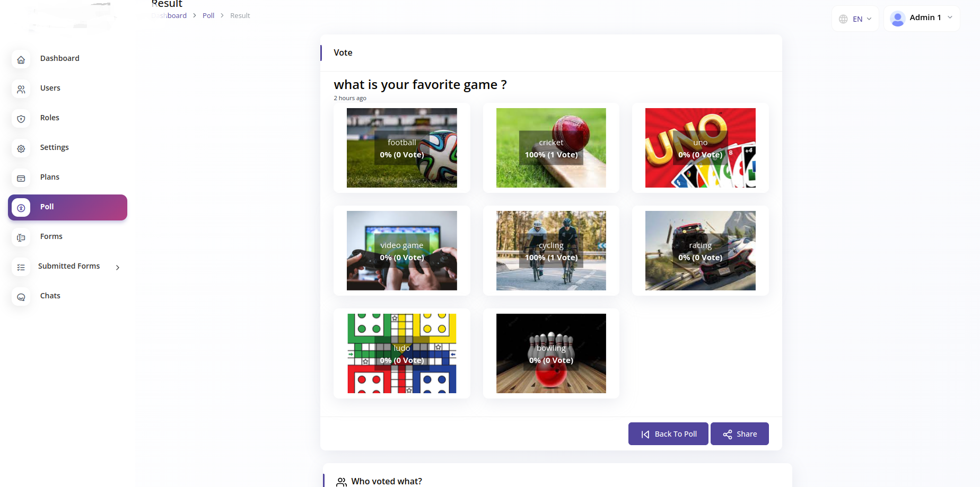This screenshot has width=980, height=487.
Task: Select the Poll menu item
Action: [x=67, y=207]
